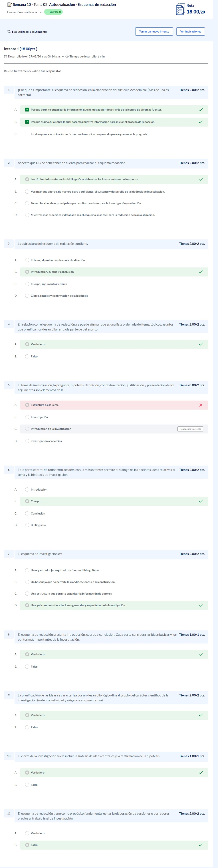Viewport: 218px width, 868px height.
Task: Select 'Un organizador jerarquizado de fuentes bibliográficas'
Action: pos(27,571)
